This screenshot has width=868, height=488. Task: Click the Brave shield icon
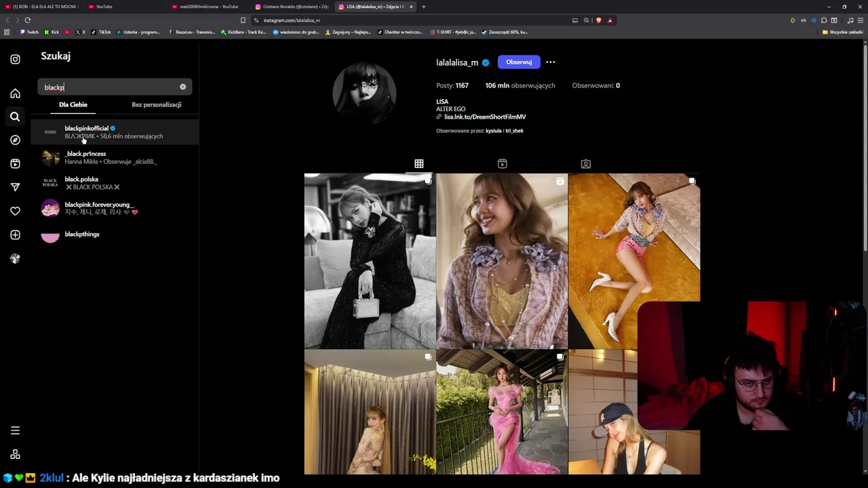pyautogui.click(x=598, y=20)
